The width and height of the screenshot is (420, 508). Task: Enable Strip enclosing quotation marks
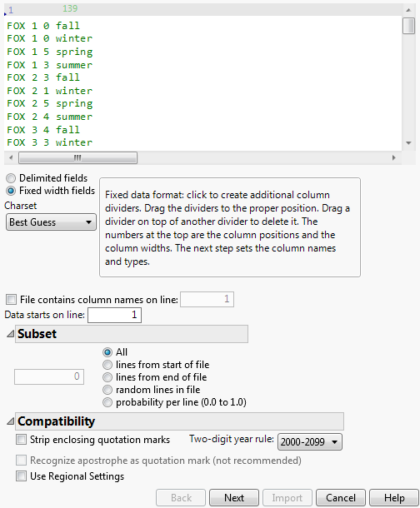22,440
